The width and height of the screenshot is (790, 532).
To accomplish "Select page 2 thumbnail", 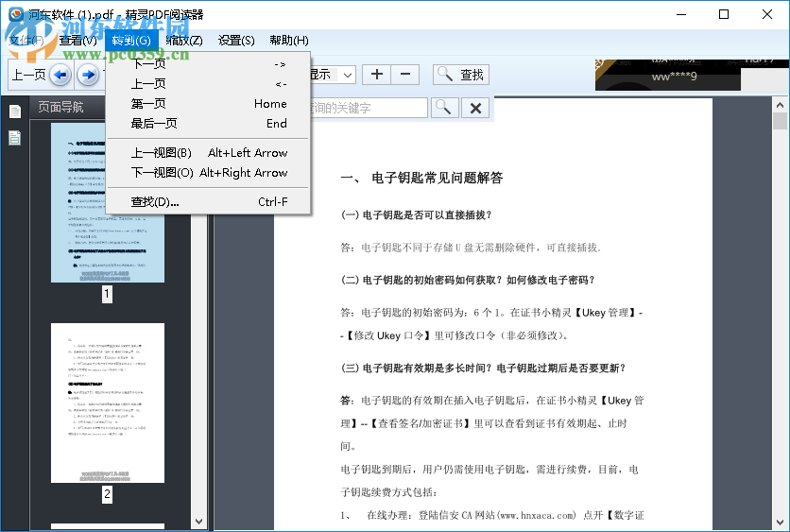I will tap(108, 403).
